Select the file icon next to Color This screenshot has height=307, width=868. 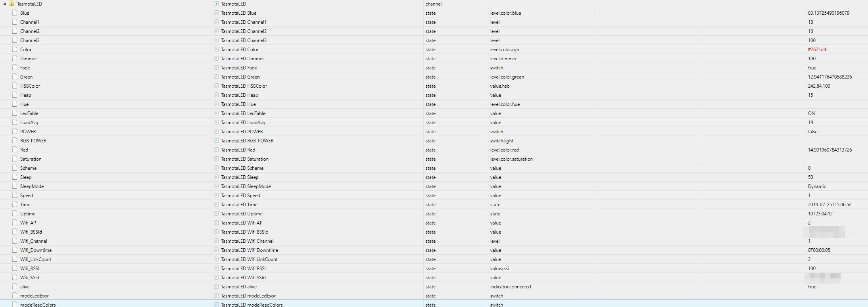coord(15,49)
